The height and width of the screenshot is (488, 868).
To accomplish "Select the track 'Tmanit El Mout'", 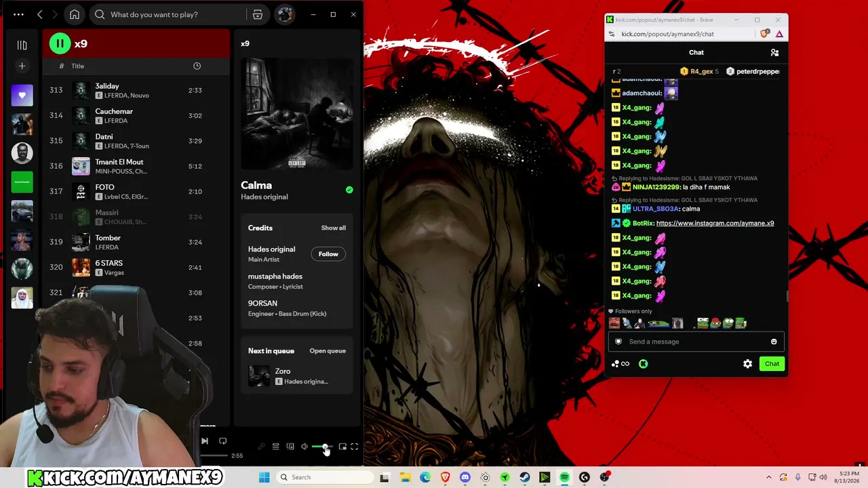I will click(136, 166).
